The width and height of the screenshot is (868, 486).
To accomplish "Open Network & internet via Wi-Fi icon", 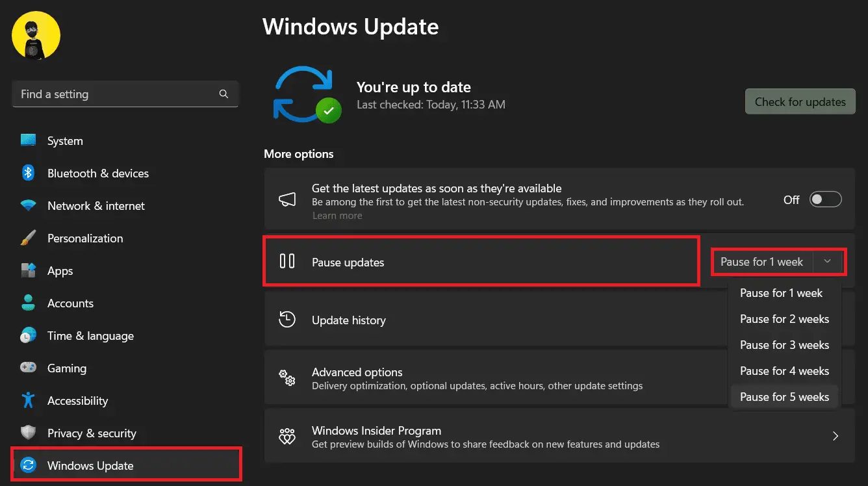I will point(28,205).
